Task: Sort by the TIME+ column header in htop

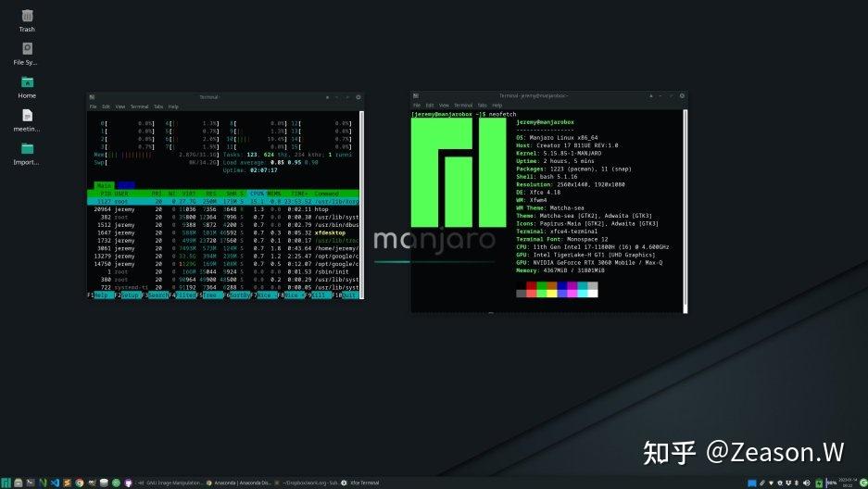Action: [x=299, y=194]
